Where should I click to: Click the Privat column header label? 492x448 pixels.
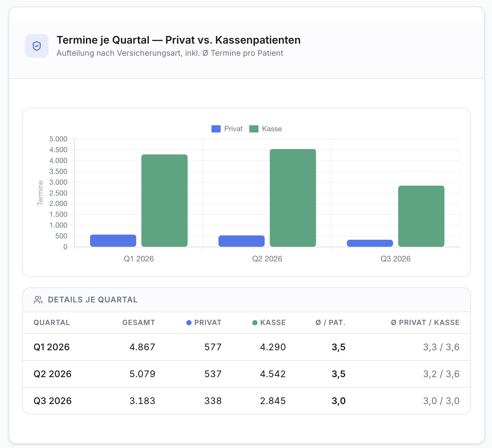208,323
